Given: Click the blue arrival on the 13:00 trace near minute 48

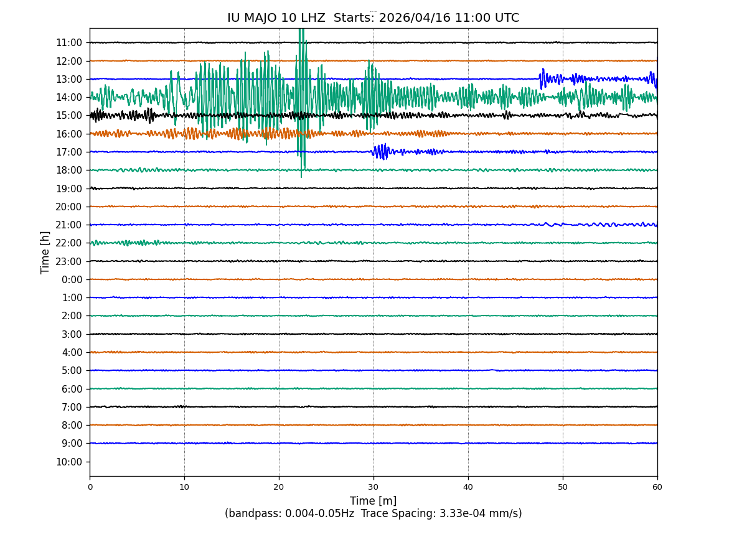Looking at the screenshot, I should tap(543, 78).
